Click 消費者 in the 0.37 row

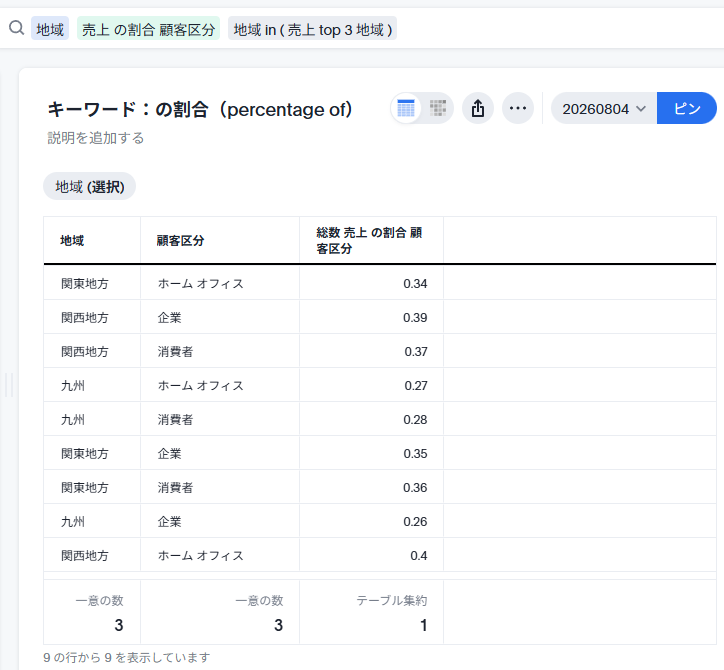tap(175, 352)
